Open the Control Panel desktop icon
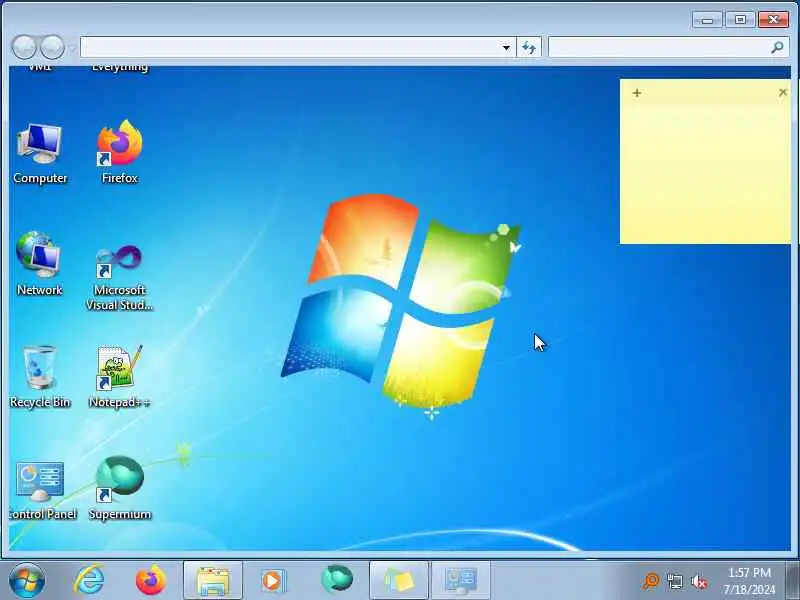 click(41, 490)
